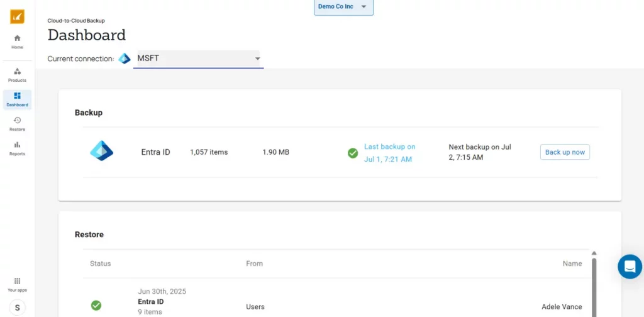The height and width of the screenshot is (317, 644).
Task: Open the Reports sidebar icon
Action: (x=17, y=148)
